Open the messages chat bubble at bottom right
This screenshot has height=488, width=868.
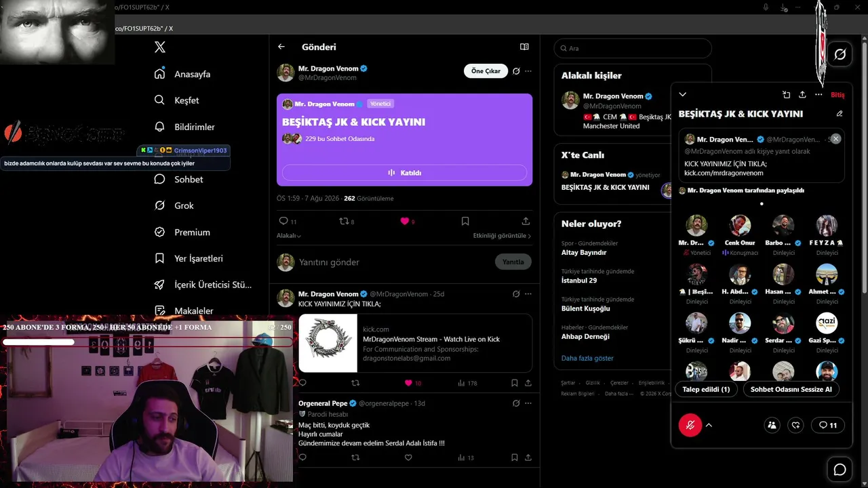click(x=840, y=470)
